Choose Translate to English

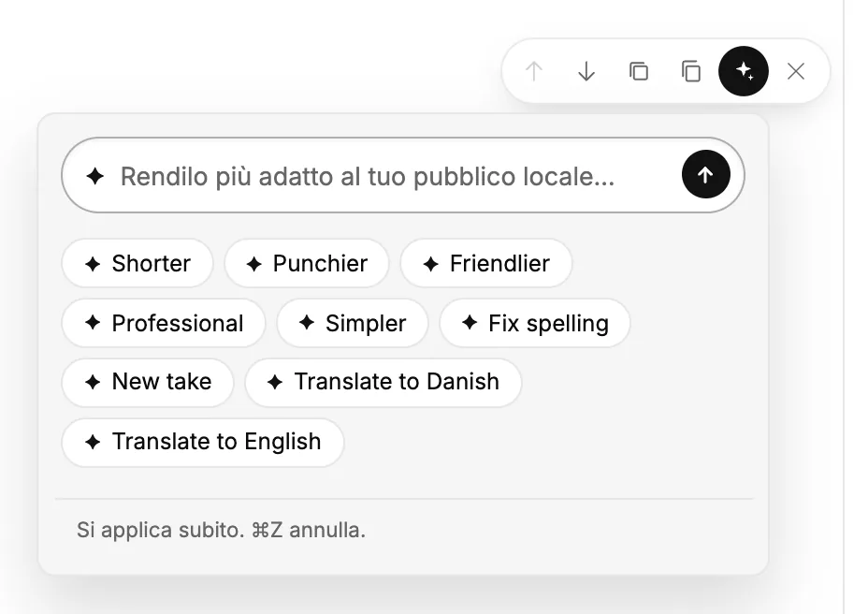click(x=203, y=442)
